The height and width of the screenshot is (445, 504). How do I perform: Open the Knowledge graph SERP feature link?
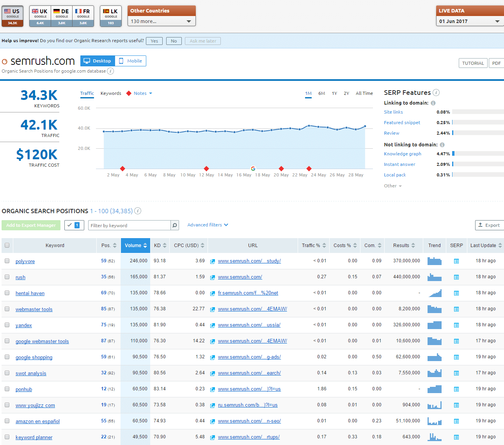tap(403, 154)
